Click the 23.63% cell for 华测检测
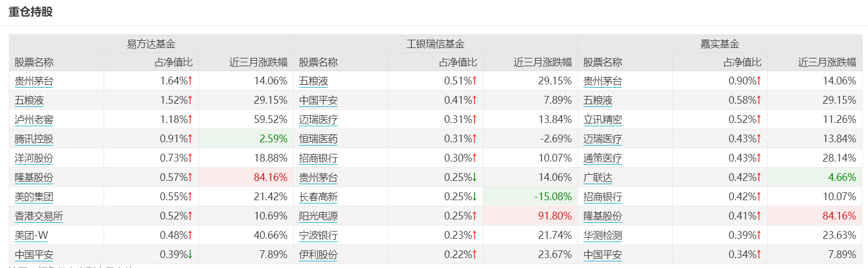Screen dimensions: 868x268 815,235
